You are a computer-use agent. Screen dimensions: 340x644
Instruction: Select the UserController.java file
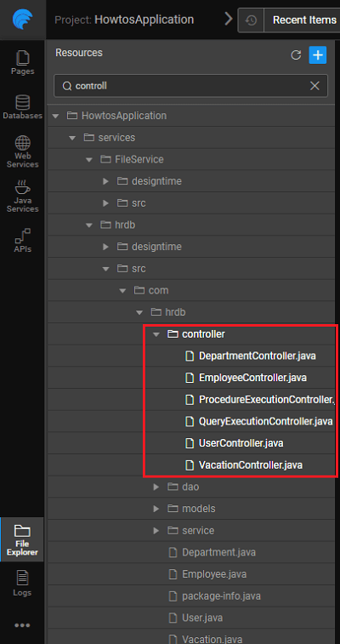[241, 443]
